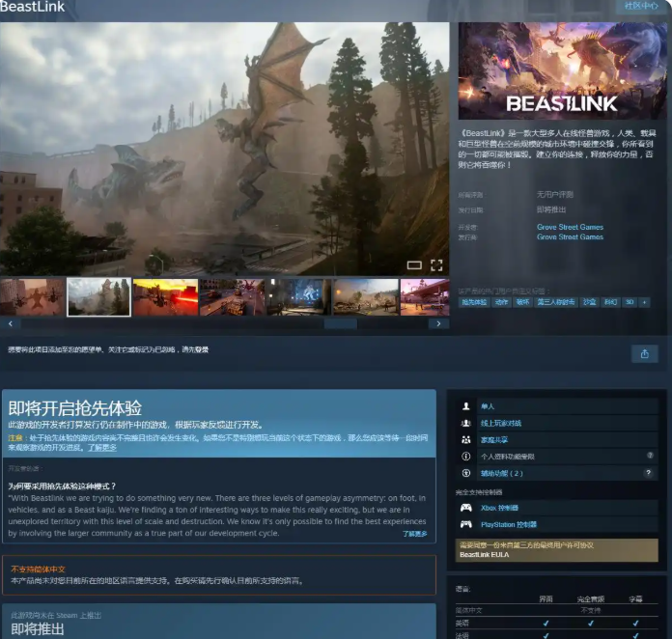672x639 pixels.
Task: Click the BeastLink page title
Action: [x=32, y=7]
